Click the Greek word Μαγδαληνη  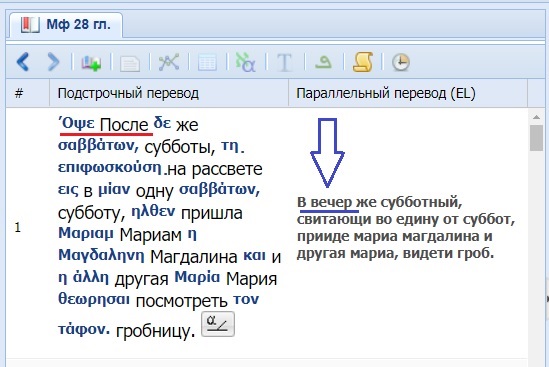coord(101,255)
